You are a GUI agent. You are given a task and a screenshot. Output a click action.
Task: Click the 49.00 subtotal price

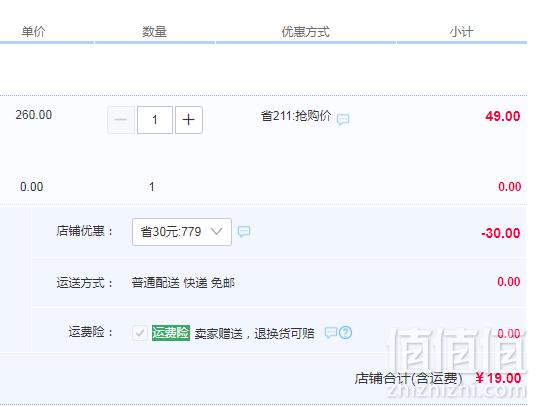coord(503,117)
